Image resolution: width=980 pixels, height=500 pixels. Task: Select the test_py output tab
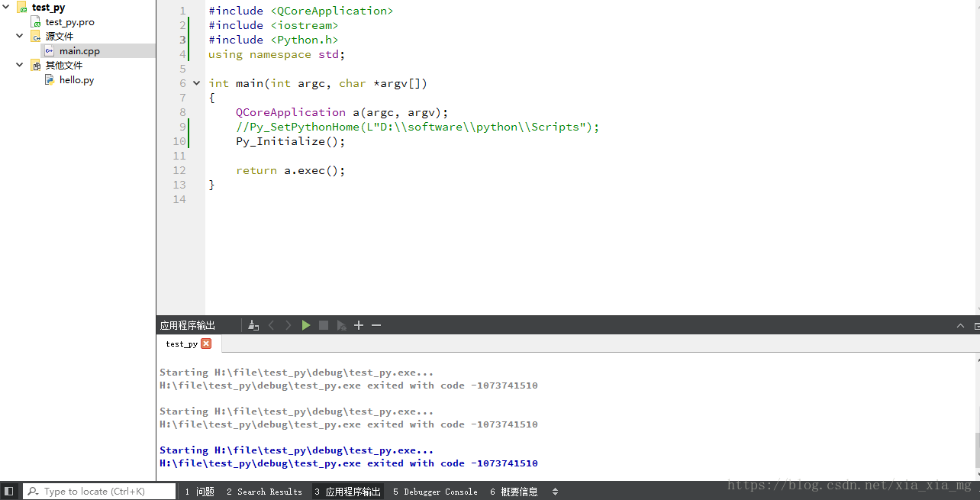[x=189, y=344]
